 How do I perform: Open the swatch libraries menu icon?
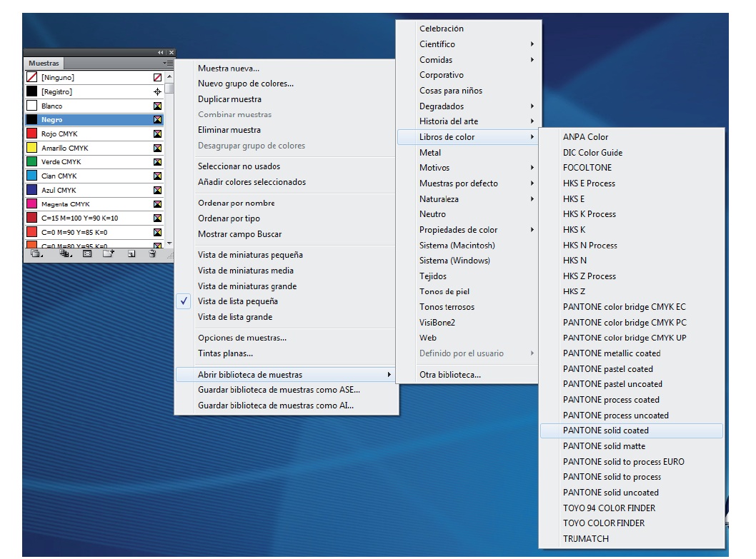[36, 253]
